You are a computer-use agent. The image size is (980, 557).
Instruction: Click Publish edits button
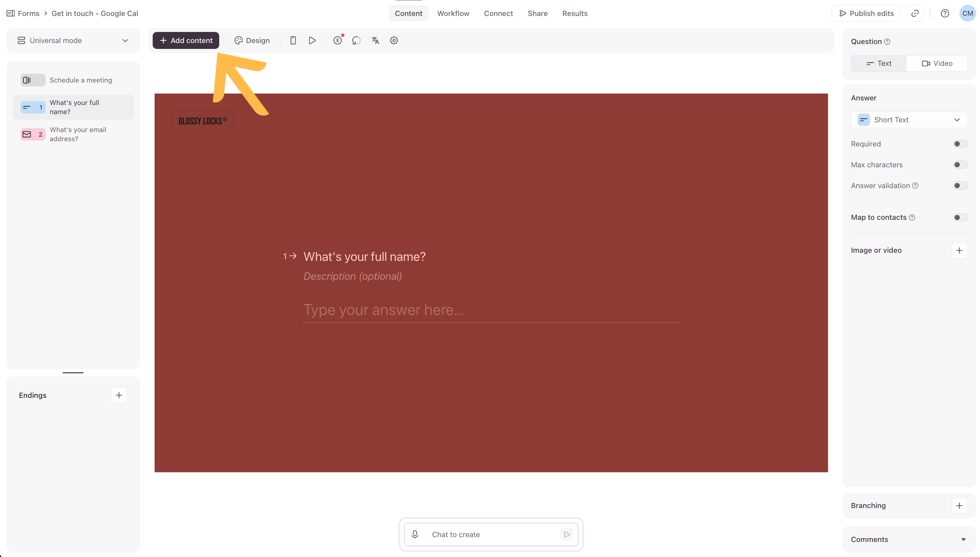(866, 13)
